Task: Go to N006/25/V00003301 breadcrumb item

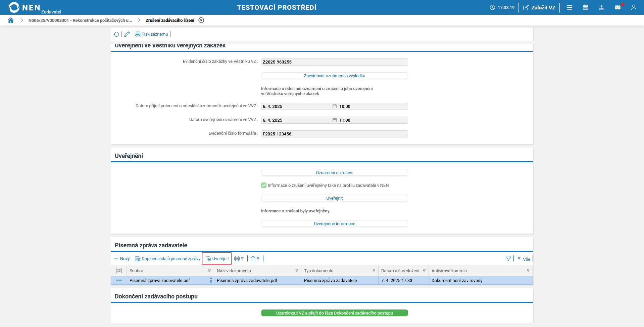Action: (80, 20)
